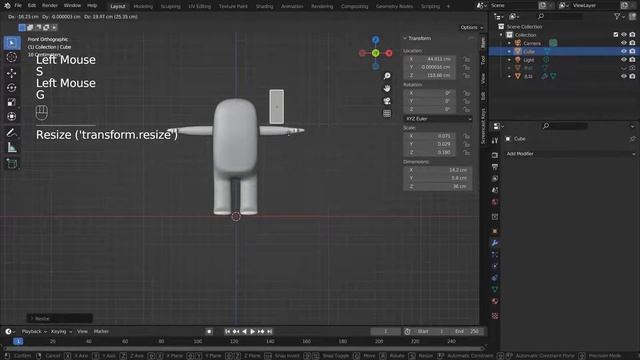Select the Move tool
640x360 pixels.
pos(12,73)
